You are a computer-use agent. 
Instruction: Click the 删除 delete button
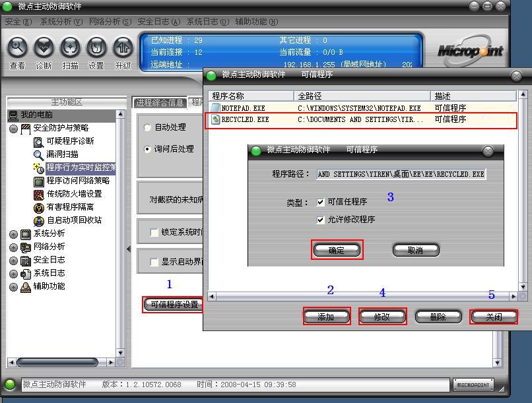coord(438,317)
